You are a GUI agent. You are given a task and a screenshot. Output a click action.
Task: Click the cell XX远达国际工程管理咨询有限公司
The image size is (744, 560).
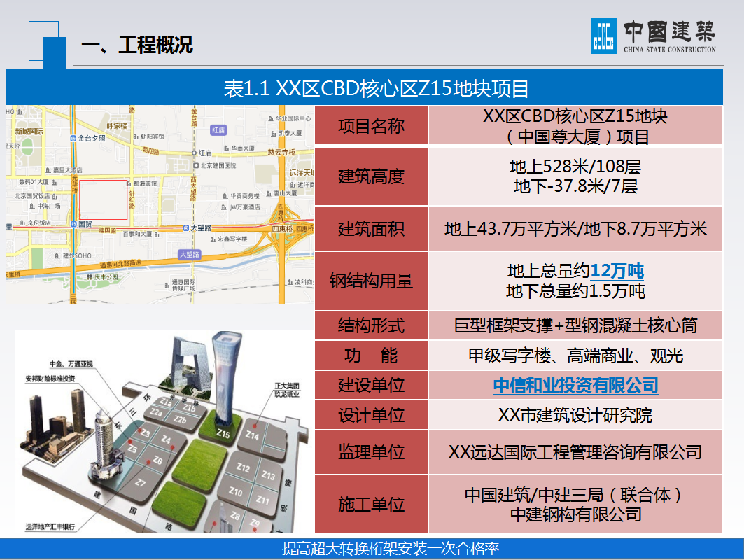coord(575,451)
